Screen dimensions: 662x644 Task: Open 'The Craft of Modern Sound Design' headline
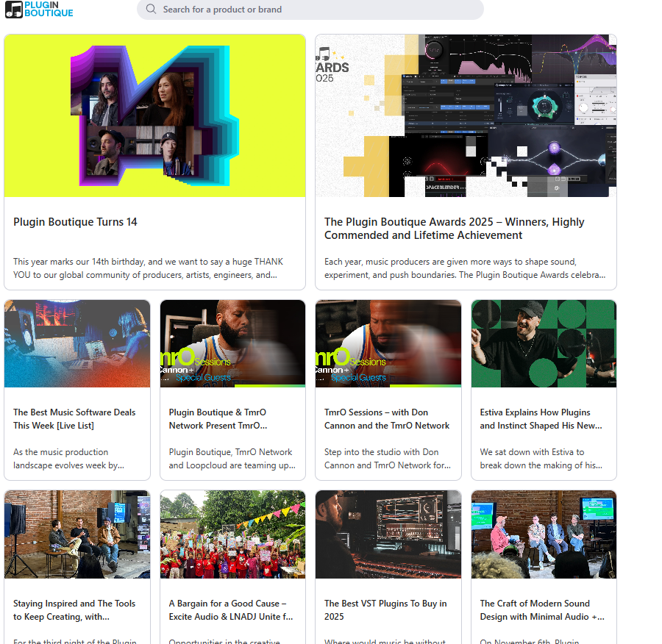(542, 610)
